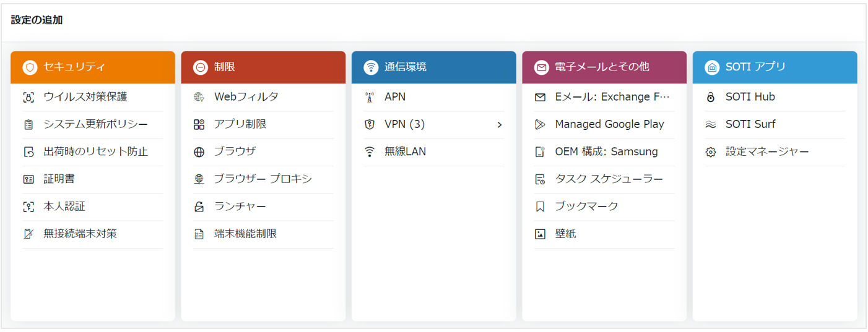Image resolution: width=868 pixels, height=332 pixels.
Task: Click the SOTI Surf wave icon
Action: 711,124
